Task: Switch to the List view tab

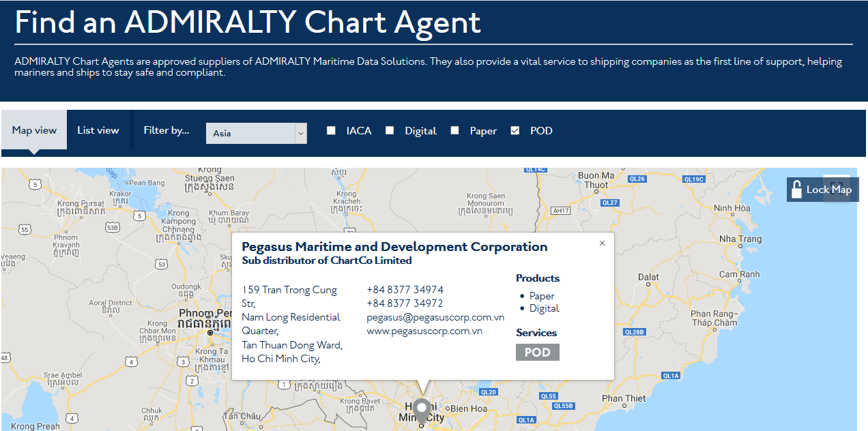Action: point(98,130)
